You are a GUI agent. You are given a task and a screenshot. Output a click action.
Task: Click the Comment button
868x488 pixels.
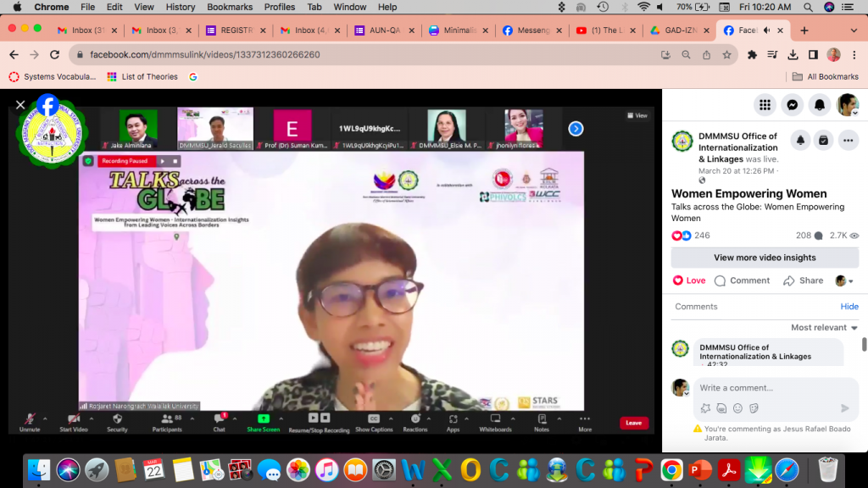click(742, 280)
